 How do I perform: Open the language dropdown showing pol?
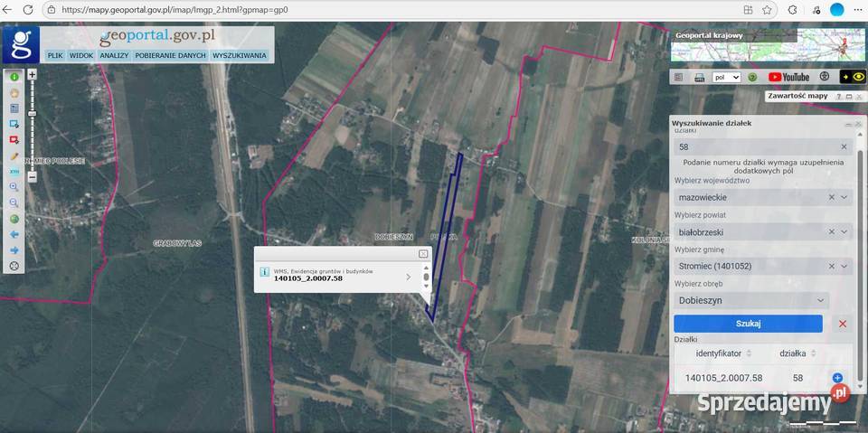(x=726, y=78)
